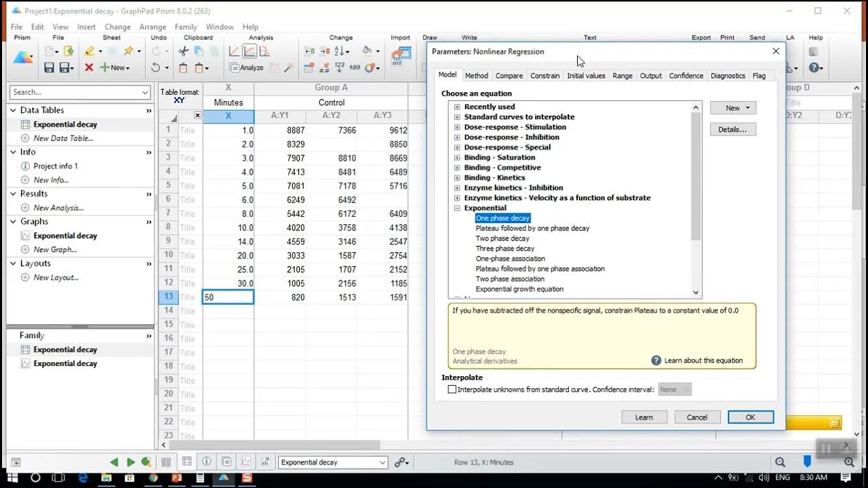This screenshot has height=488, width=868.
Task: Click New Analysis... in Results
Action: pyautogui.click(x=58, y=208)
